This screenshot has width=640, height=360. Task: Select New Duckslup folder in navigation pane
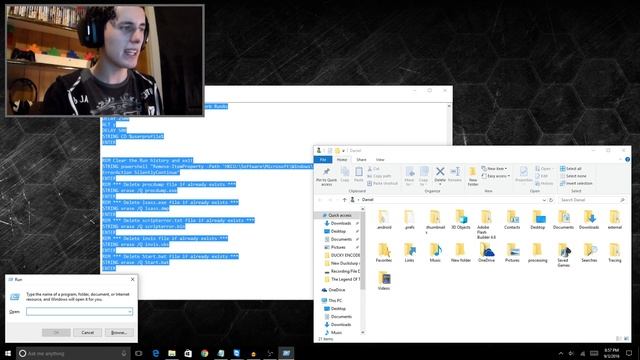point(341,263)
